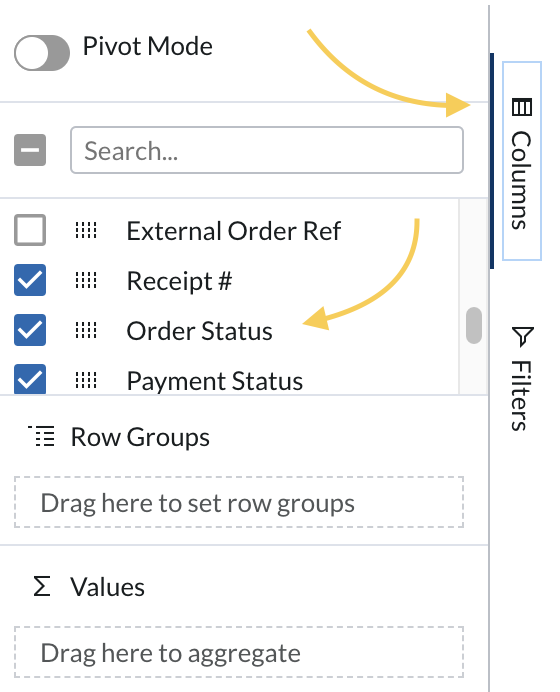Click the drag handle icon beside External Order Ref
This screenshot has height=692, width=560.
86,230
